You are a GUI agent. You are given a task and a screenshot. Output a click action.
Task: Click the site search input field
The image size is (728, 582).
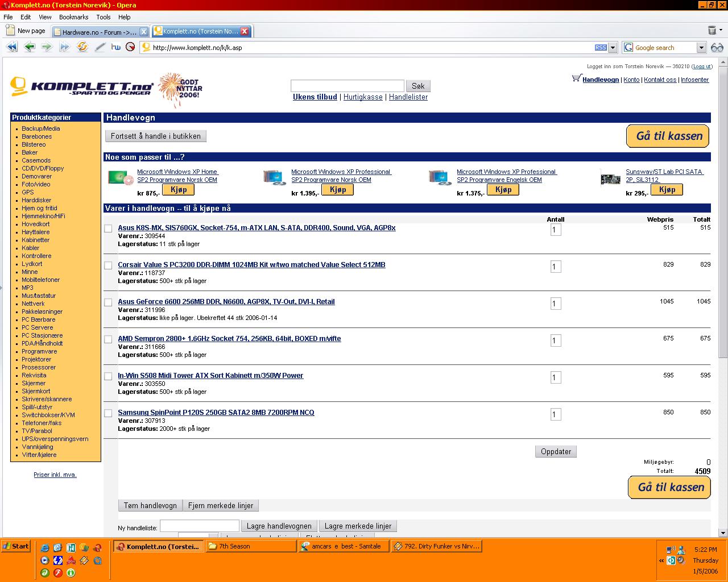pos(347,86)
